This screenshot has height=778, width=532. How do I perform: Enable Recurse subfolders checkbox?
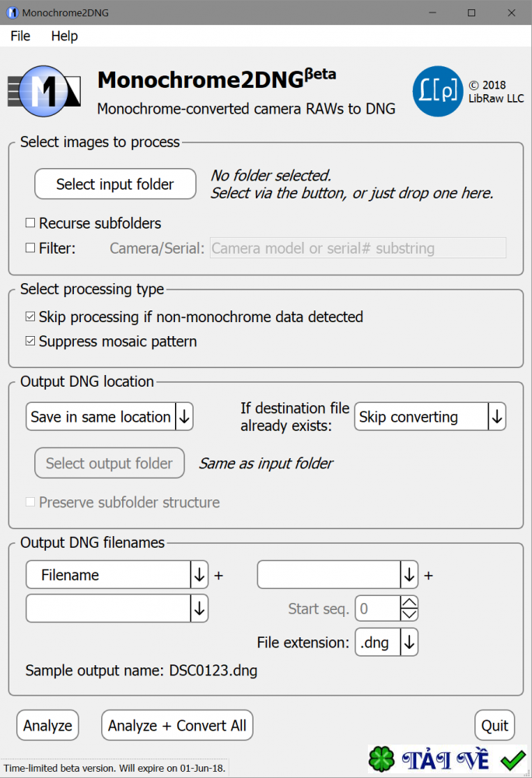coord(30,223)
